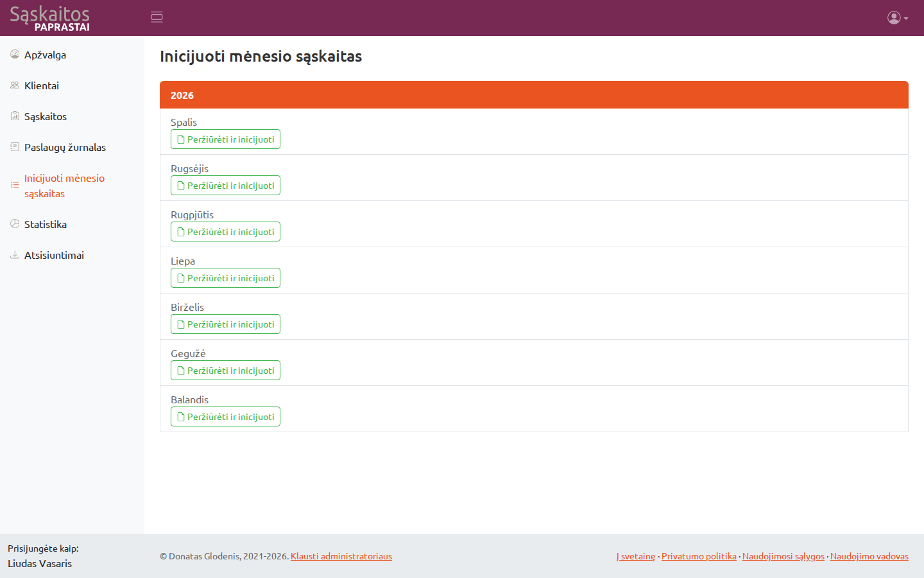Image resolution: width=924 pixels, height=578 pixels.
Task: Click Peržiūrėti ir inicijuoti for Gegužė
Action: pyautogui.click(x=225, y=371)
